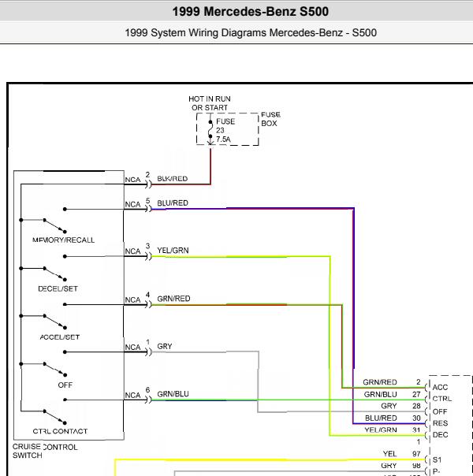Select the 'DECEL/SET' switch label
This screenshot has height=476, width=473.
point(58,288)
